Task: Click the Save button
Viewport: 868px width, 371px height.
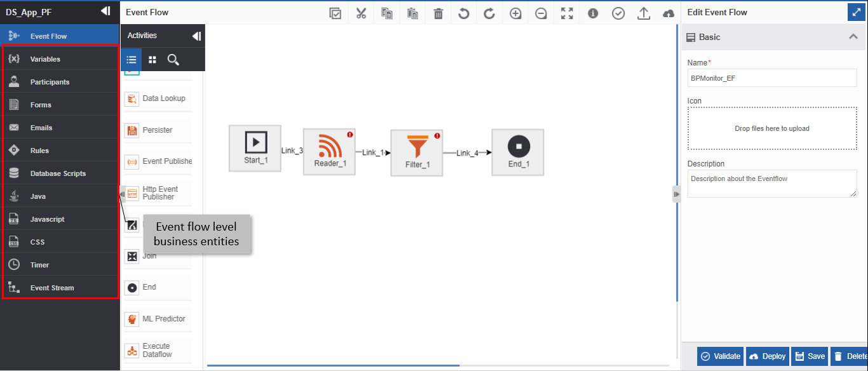Action: click(810, 356)
